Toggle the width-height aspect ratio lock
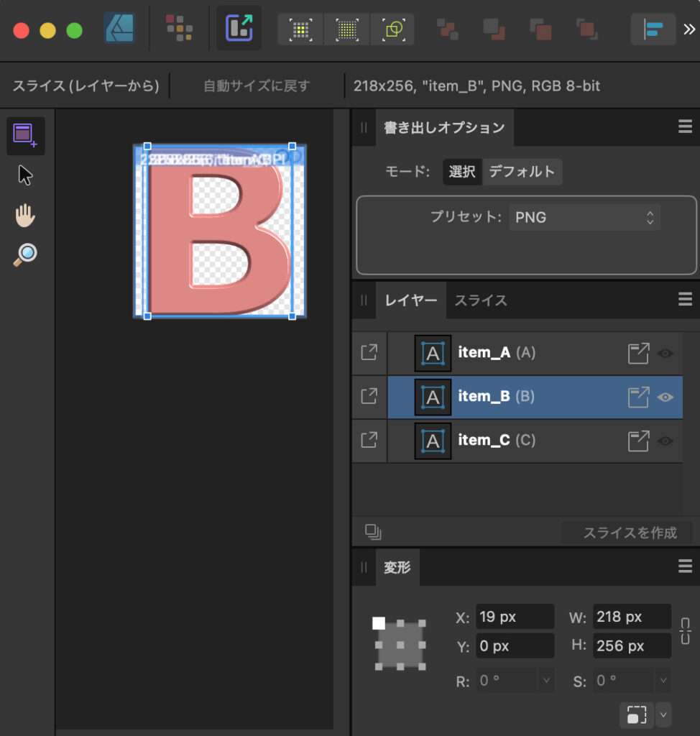 [x=685, y=631]
